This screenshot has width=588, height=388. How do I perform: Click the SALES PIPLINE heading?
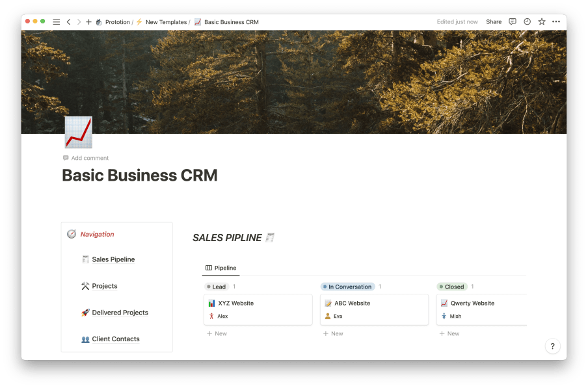click(x=227, y=238)
